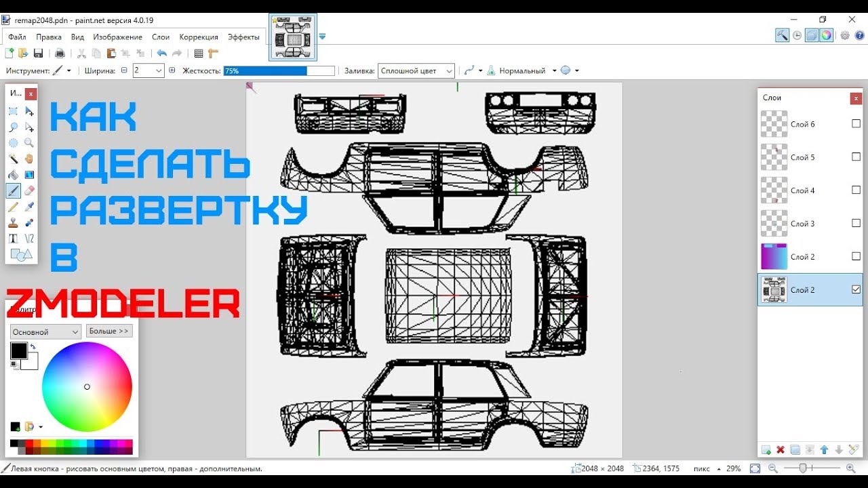Image resolution: width=868 pixels, height=488 pixels.
Task: Save the image with floppy icon
Action: coord(38,54)
